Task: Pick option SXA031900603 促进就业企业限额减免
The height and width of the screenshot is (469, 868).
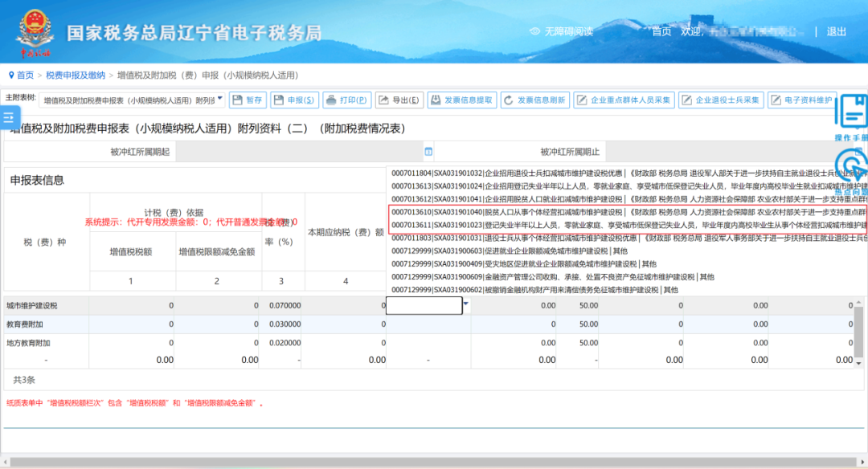Action: point(627,251)
